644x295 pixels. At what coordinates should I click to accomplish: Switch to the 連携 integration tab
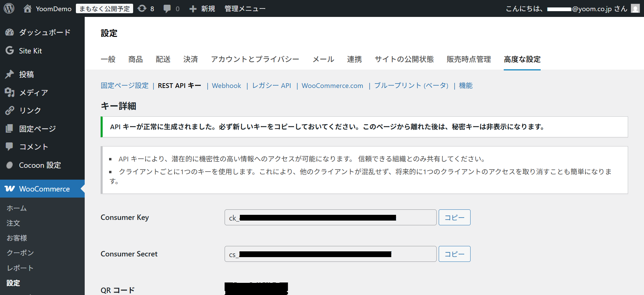[354, 59]
